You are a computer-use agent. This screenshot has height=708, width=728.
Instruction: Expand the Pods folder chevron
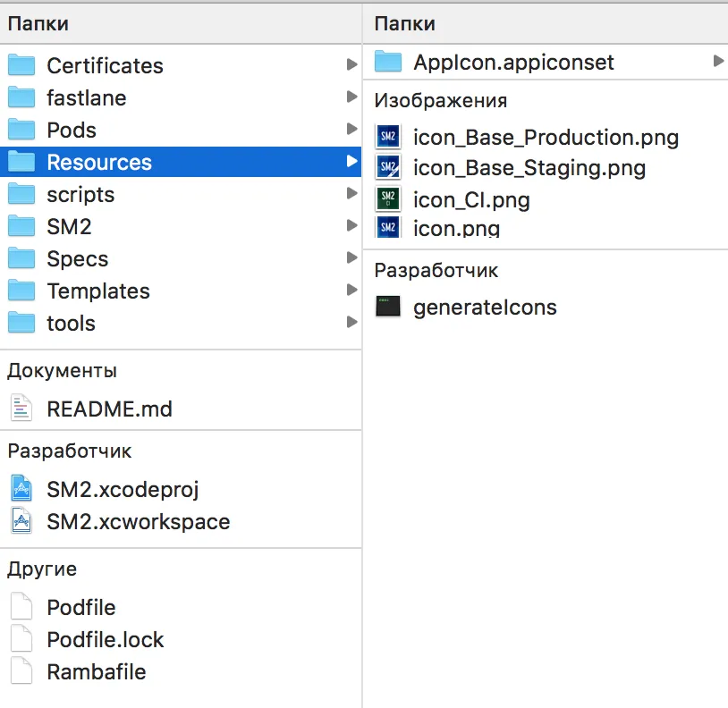coord(351,130)
